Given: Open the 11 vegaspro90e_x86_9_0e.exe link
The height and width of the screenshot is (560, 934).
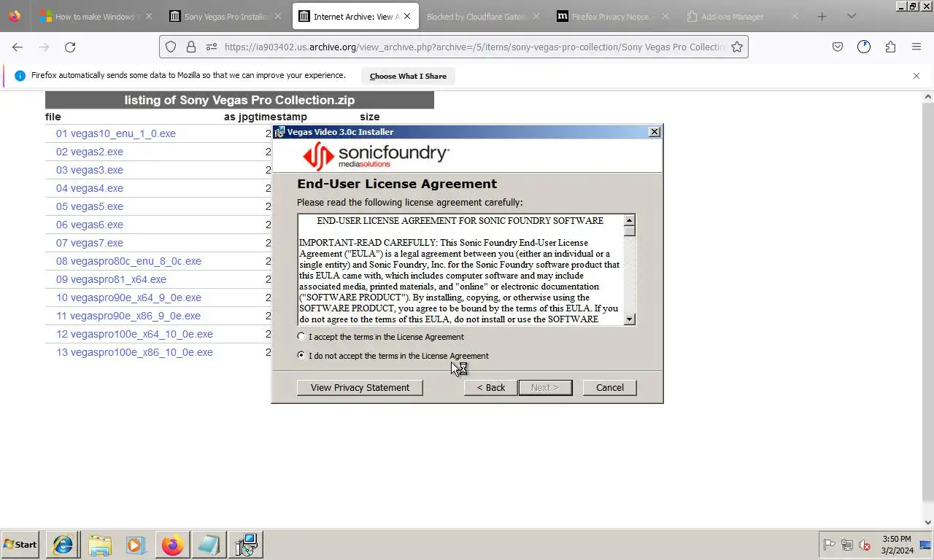Looking at the screenshot, I should (x=128, y=316).
